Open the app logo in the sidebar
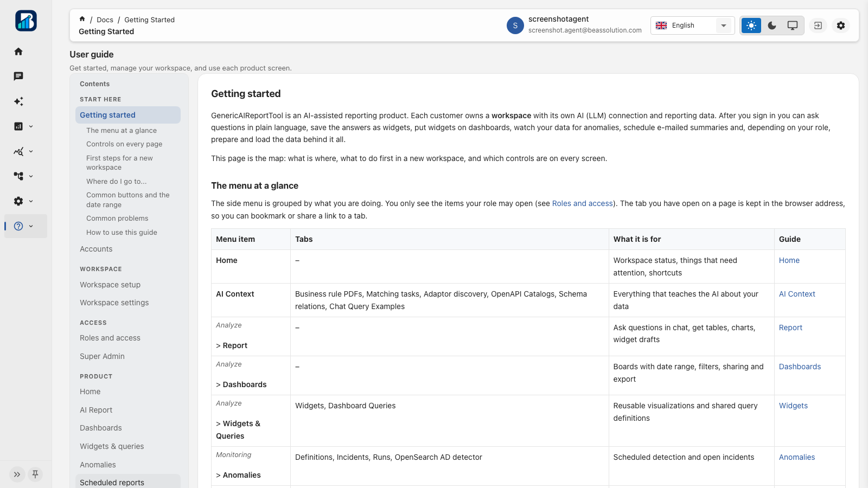Viewport: 868px width, 488px height. 25,21
